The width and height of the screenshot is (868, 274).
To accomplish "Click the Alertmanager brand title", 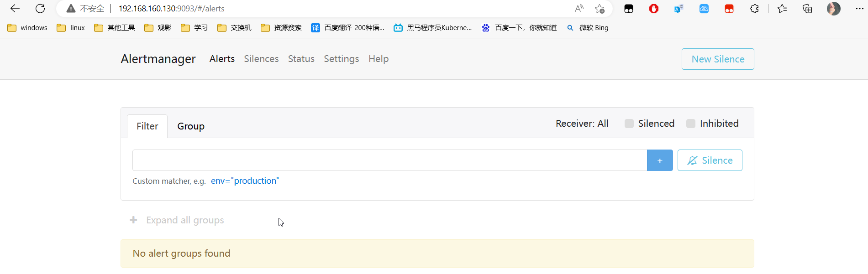I will (x=158, y=59).
